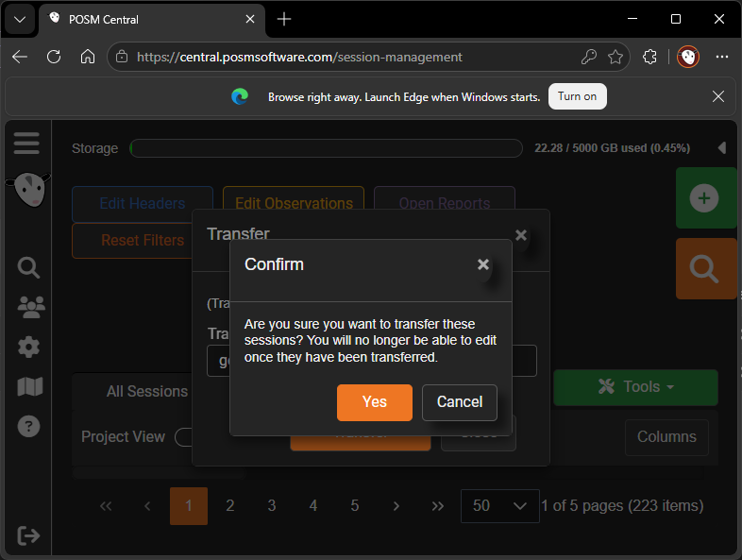Refresh the browser page
The height and width of the screenshot is (560, 742).
click(54, 57)
